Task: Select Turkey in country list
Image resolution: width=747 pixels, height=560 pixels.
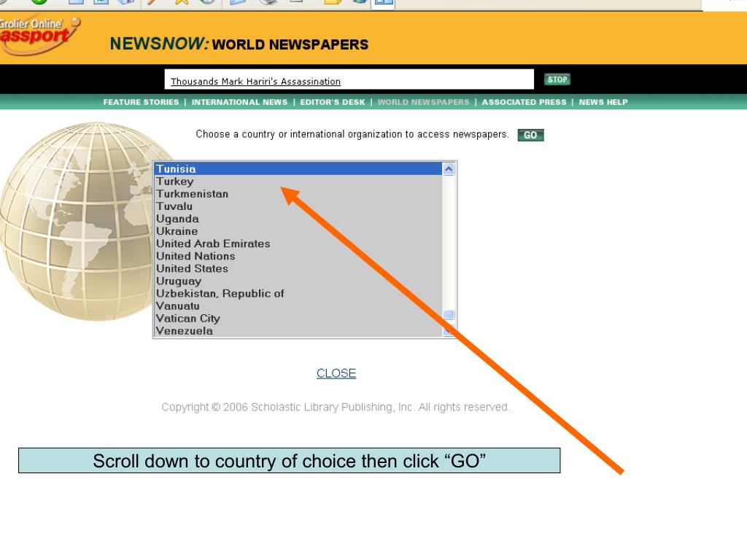Action: pyautogui.click(x=298, y=182)
